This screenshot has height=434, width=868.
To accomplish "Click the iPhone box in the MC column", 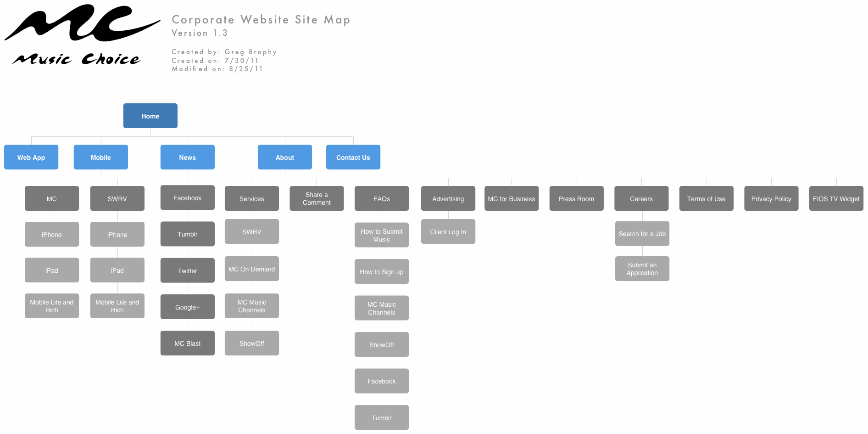I will pyautogui.click(x=52, y=234).
